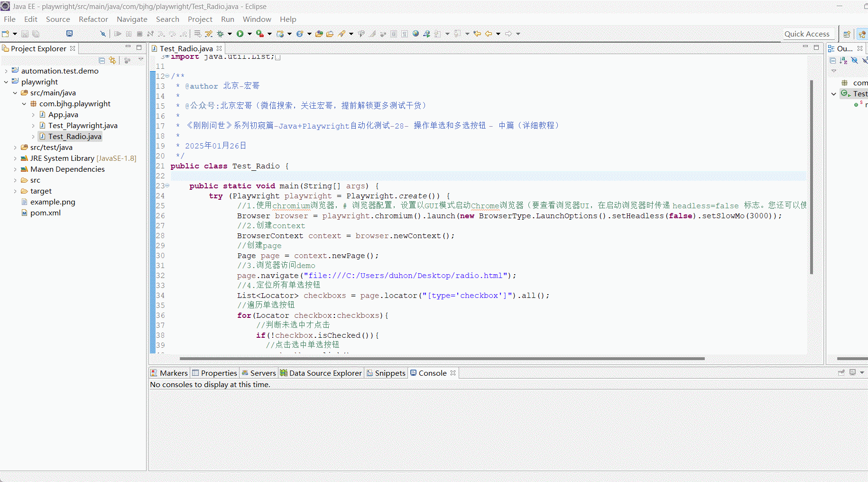Toggle Block Selection Mode toolbar button
Image resolution: width=868 pixels, height=482 pixels.
pos(394,34)
